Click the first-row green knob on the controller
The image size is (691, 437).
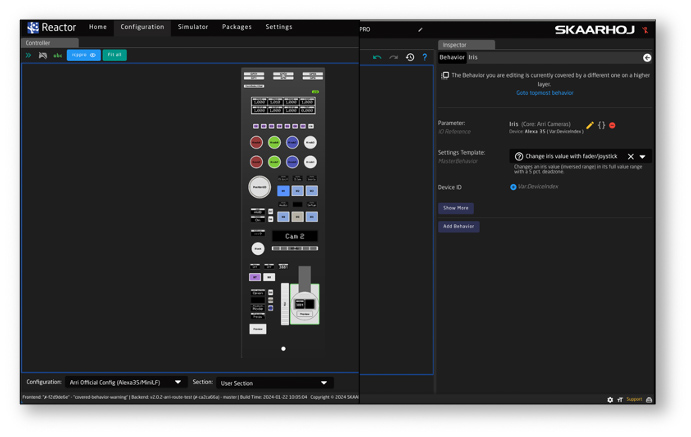pyautogui.click(x=274, y=142)
